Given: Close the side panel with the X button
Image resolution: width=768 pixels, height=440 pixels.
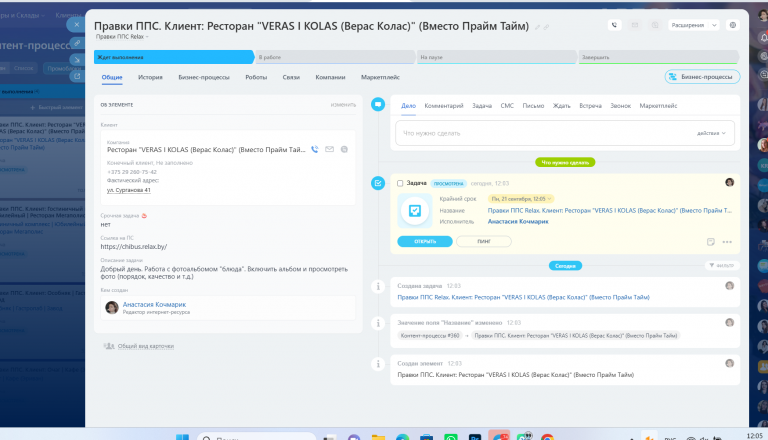Looking at the screenshot, I should click(x=76, y=24).
